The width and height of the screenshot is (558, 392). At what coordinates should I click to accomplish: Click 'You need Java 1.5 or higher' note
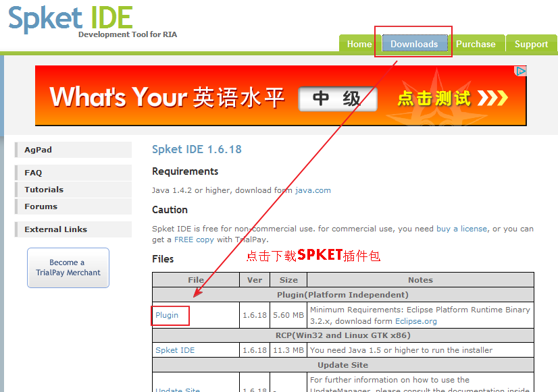coord(401,350)
